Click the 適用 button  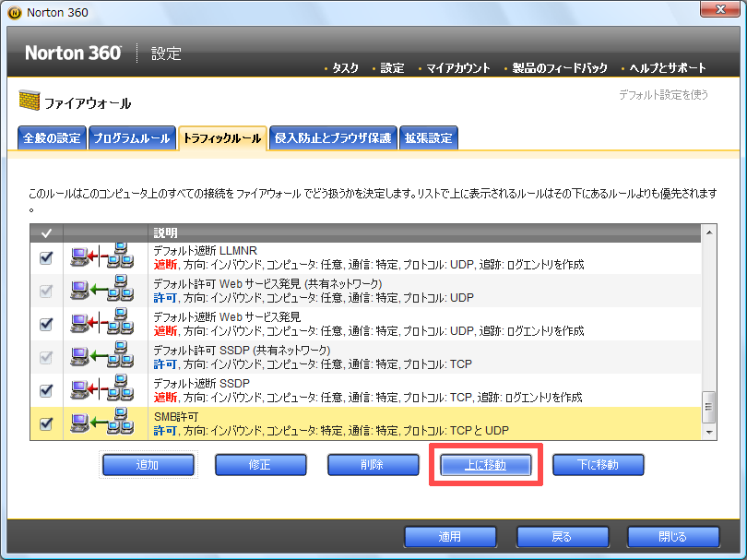click(450, 537)
